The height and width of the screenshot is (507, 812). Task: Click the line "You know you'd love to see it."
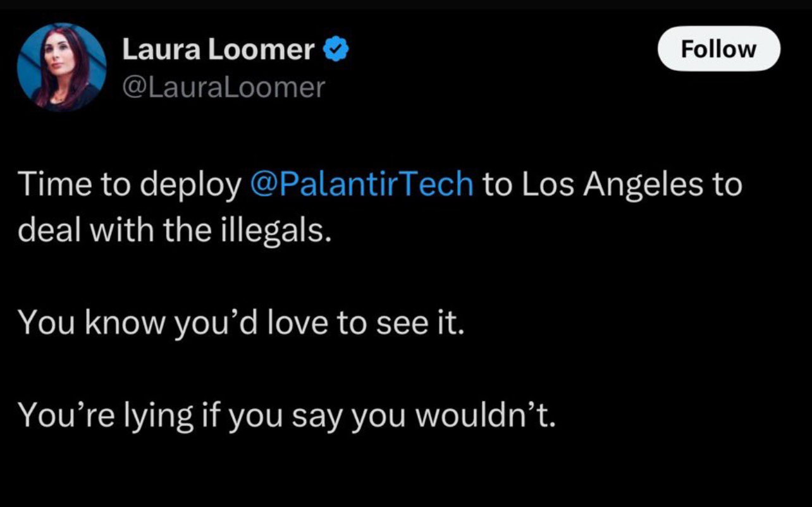(241, 323)
